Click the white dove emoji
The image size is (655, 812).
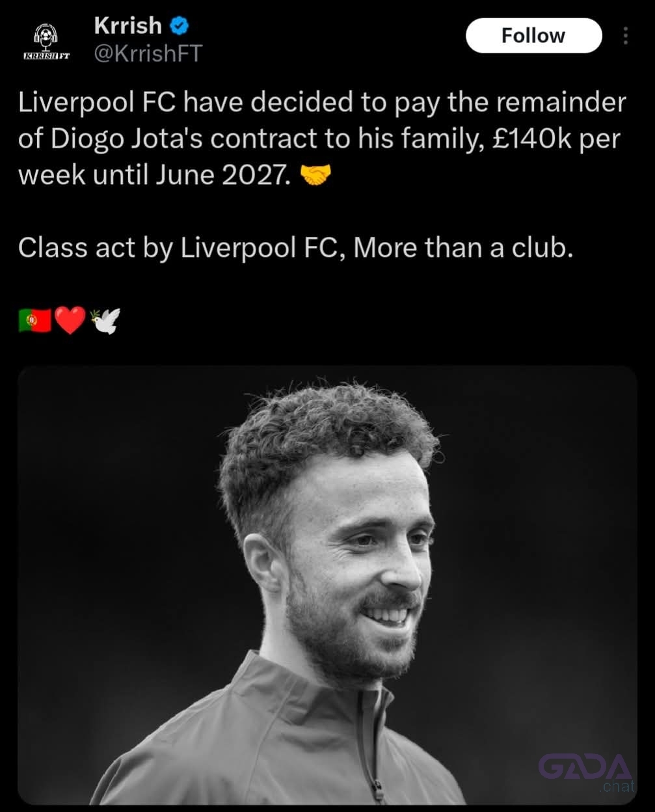pyautogui.click(x=105, y=320)
